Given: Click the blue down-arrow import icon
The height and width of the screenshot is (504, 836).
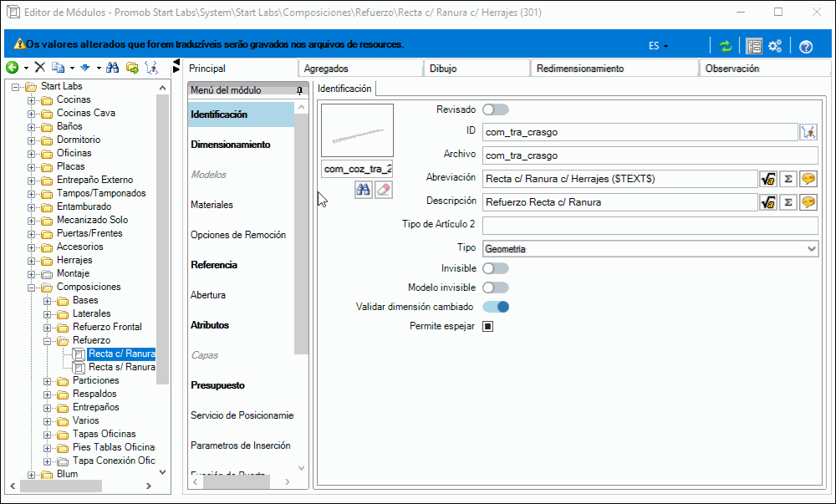Looking at the screenshot, I should coord(85,68).
